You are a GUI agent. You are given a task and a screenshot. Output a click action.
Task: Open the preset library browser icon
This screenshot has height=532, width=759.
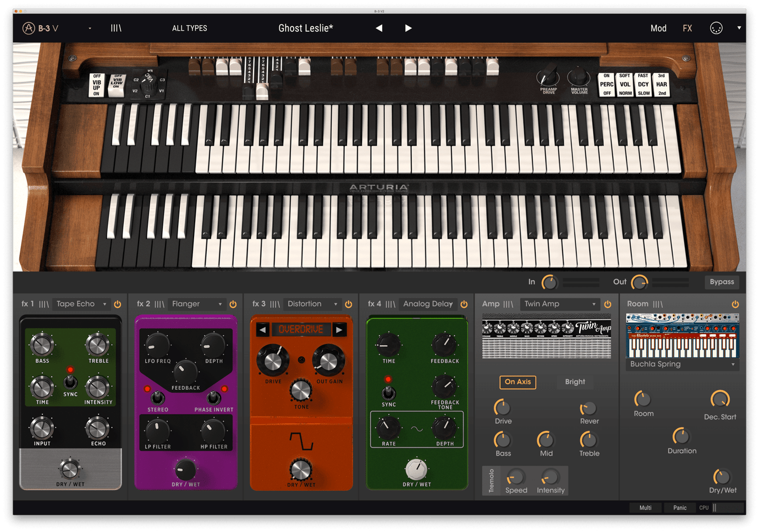116,28
